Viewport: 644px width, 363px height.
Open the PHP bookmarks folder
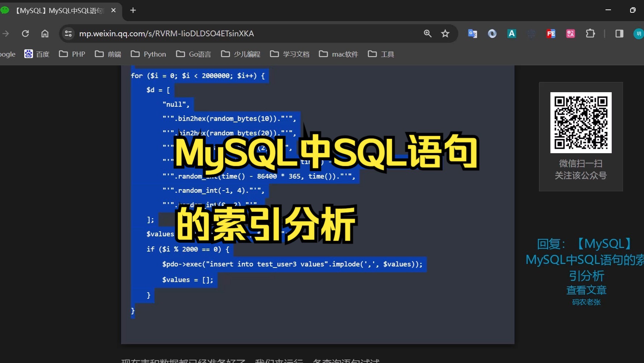pyautogui.click(x=72, y=54)
